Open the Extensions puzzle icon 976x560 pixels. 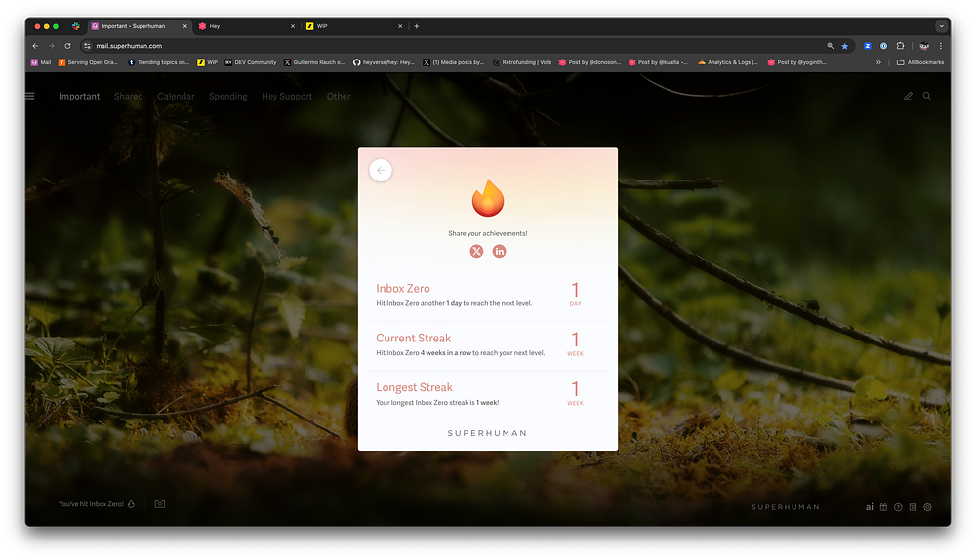[x=900, y=46]
